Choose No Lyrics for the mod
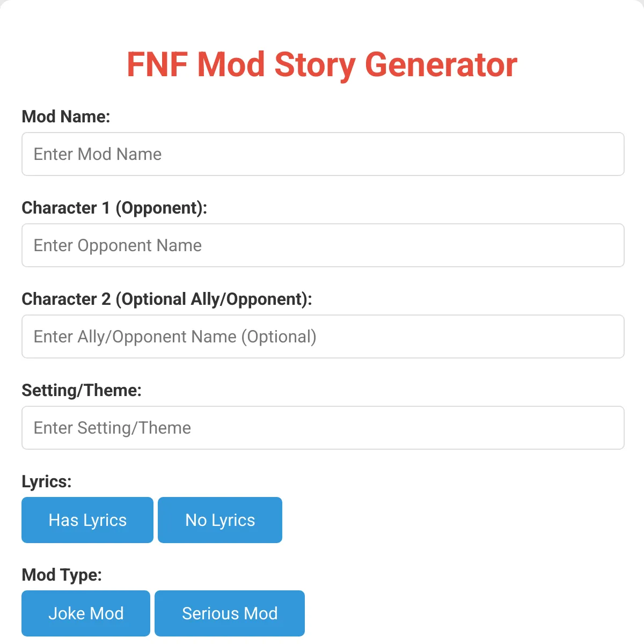The height and width of the screenshot is (644, 644). [x=219, y=519]
